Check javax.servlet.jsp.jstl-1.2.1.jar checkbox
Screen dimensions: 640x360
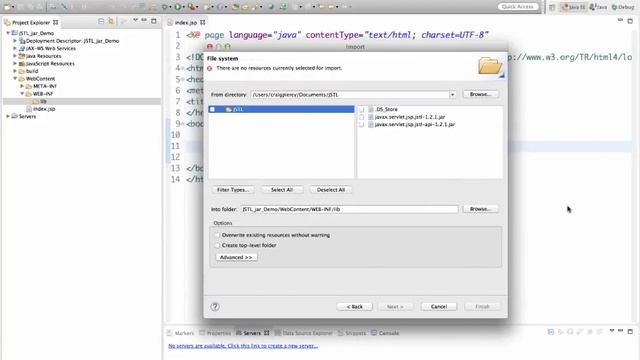(361, 117)
